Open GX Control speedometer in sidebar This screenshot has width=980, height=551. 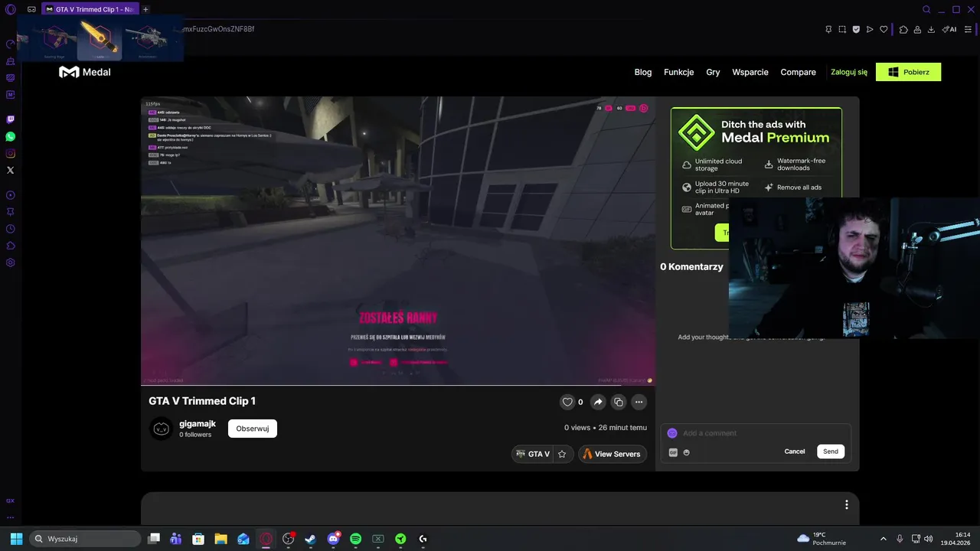point(11,44)
